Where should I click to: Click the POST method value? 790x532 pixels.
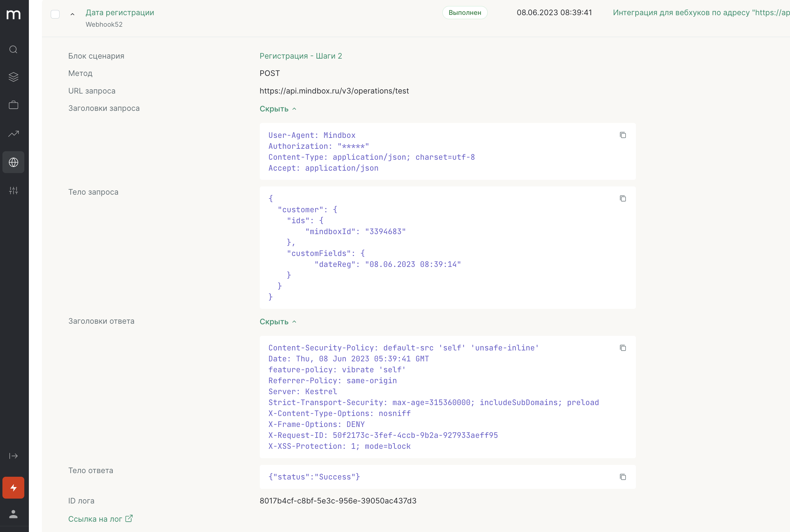click(270, 73)
